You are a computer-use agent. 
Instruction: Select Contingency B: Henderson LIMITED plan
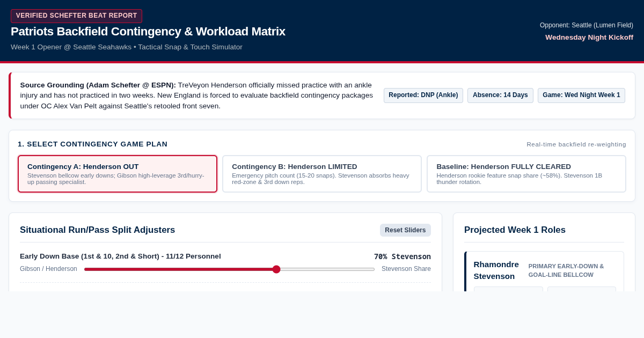(x=322, y=174)
